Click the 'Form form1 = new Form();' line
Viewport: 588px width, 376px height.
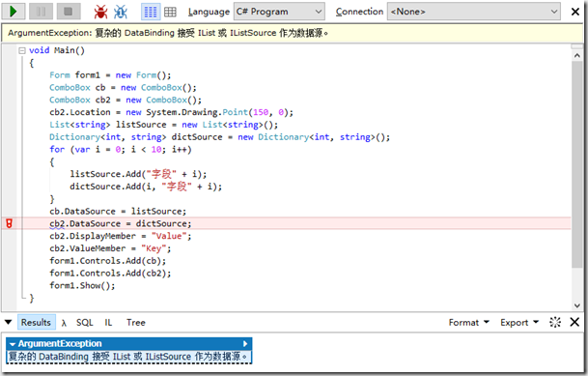coord(110,75)
